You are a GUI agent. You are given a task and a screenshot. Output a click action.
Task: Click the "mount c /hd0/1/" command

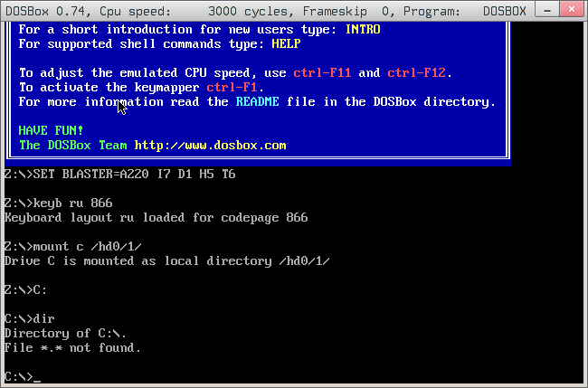pyautogui.click(x=87, y=246)
